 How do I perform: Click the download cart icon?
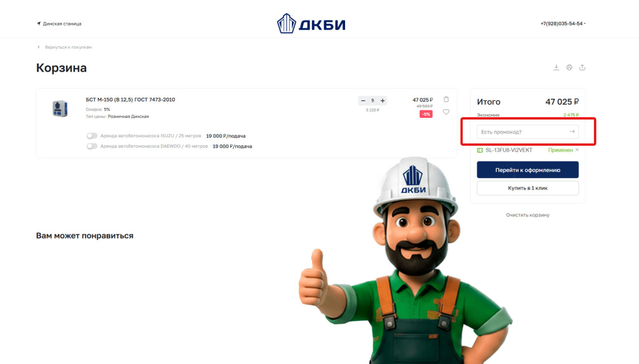click(x=556, y=67)
